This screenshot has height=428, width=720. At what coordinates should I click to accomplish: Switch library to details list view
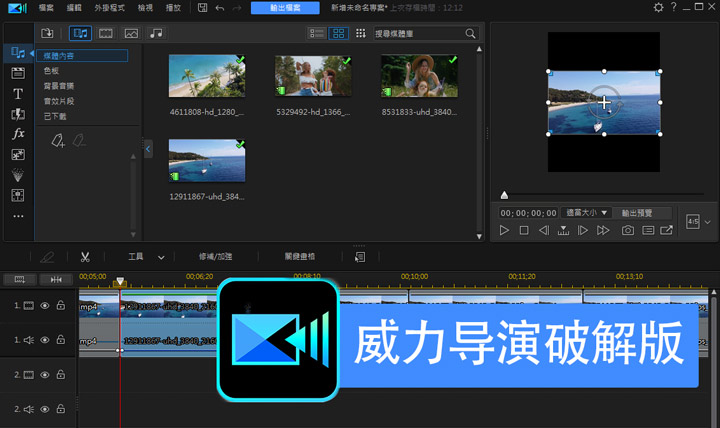316,33
